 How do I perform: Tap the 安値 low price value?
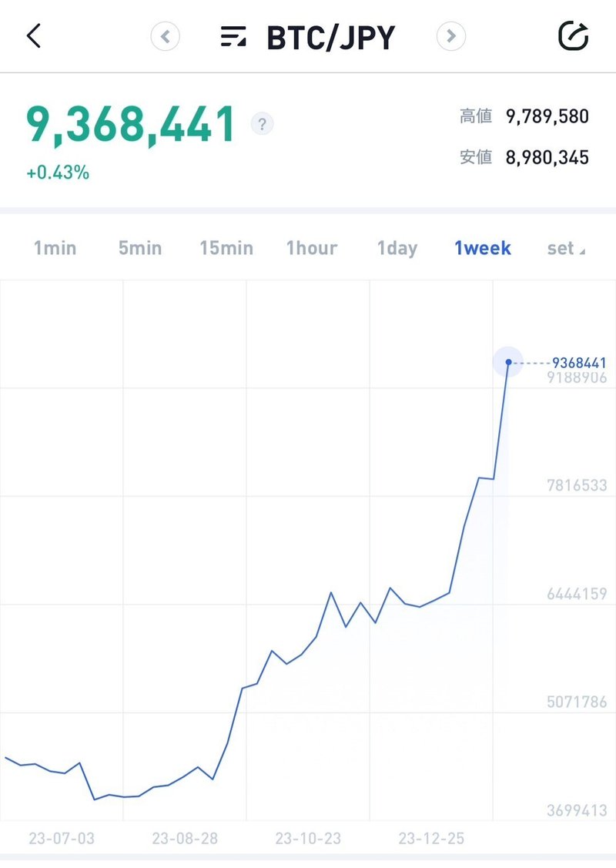(x=547, y=158)
